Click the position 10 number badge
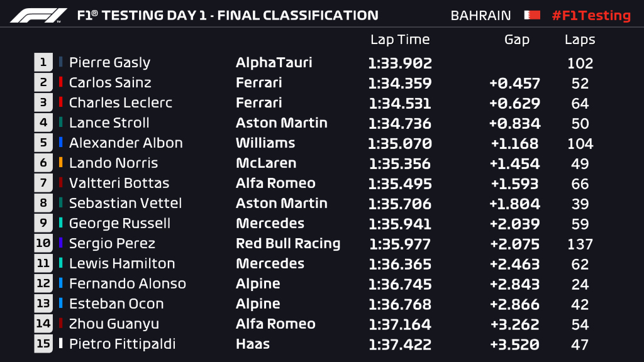This screenshot has width=644, height=362. [43, 243]
